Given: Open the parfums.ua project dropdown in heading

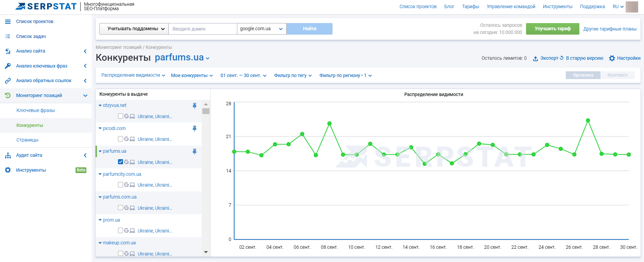Looking at the screenshot, I should click(x=182, y=57).
